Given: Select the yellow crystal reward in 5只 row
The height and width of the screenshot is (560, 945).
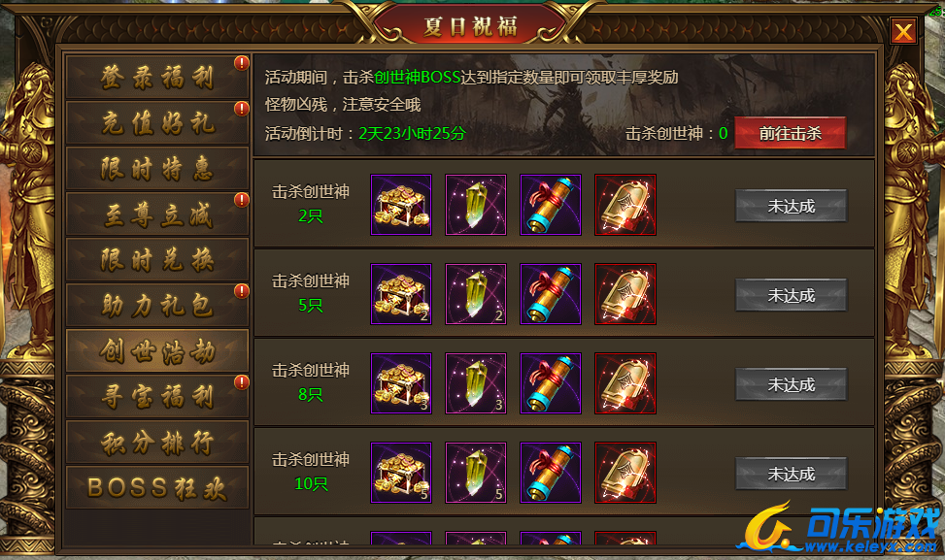Looking at the screenshot, I should click(476, 294).
